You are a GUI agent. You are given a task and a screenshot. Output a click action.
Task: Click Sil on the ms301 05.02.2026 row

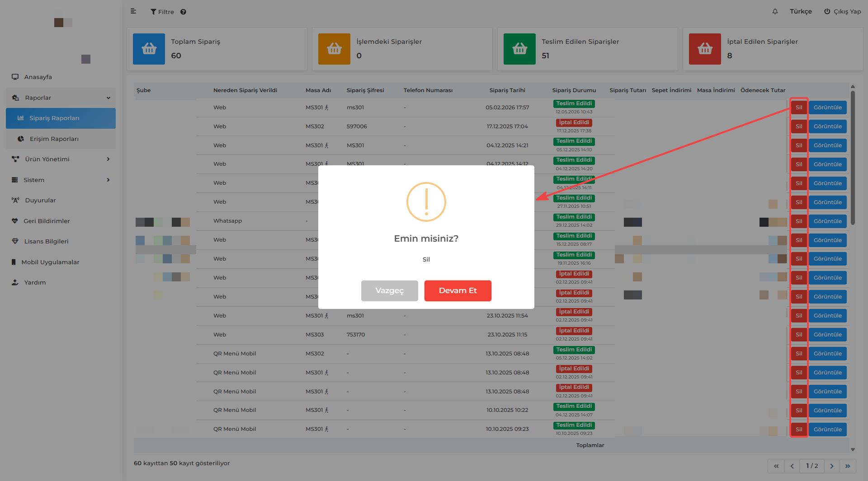tap(799, 107)
